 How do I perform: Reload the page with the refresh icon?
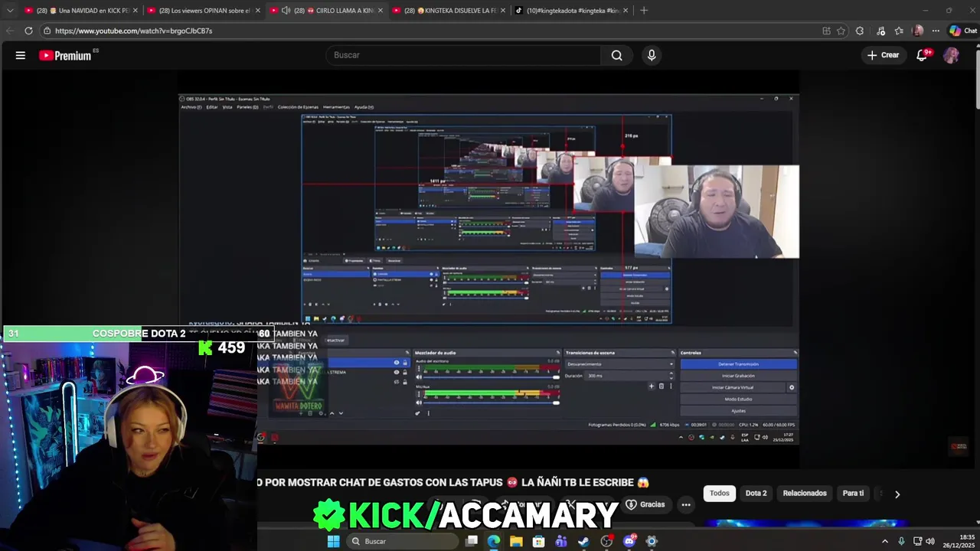tap(28, 31)
